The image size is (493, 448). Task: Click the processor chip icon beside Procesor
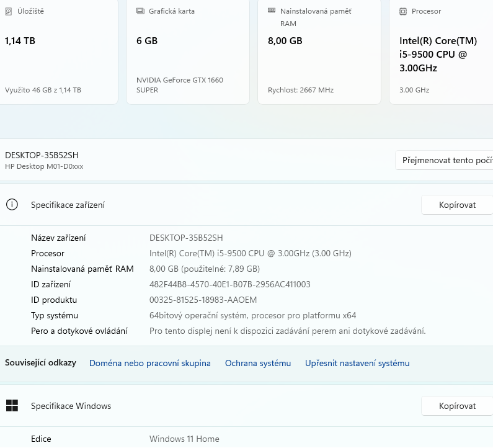click(402, 12)
